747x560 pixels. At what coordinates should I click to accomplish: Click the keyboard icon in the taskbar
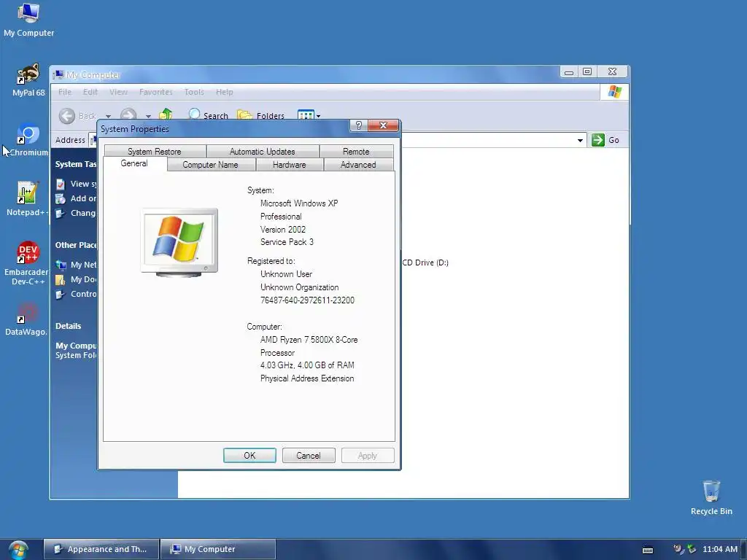pyautogui.click(x=648, y=550)
